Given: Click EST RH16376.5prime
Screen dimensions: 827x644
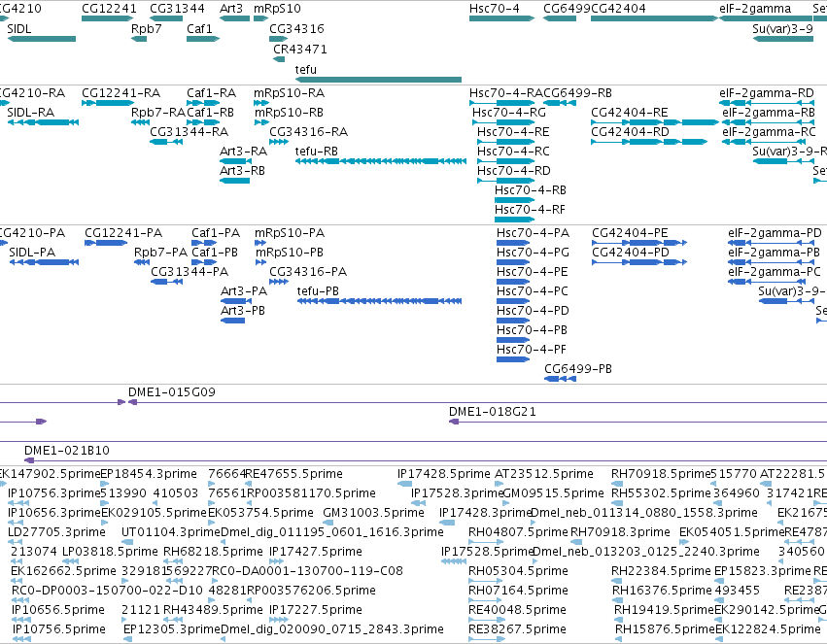Looking at the screenshot, I should [x=618, y=600].
